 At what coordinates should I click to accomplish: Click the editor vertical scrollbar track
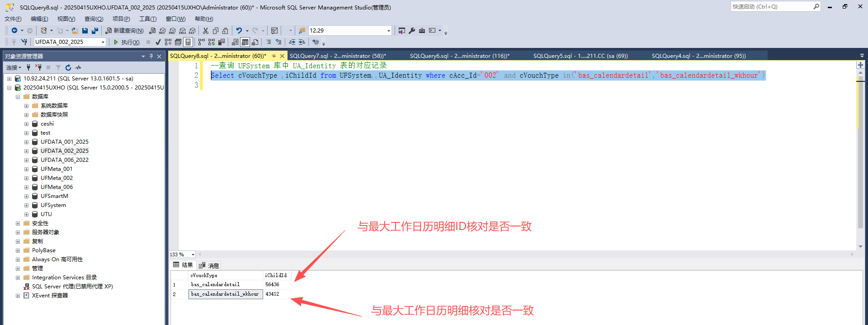pyautogui.click(x=860, y=181)
